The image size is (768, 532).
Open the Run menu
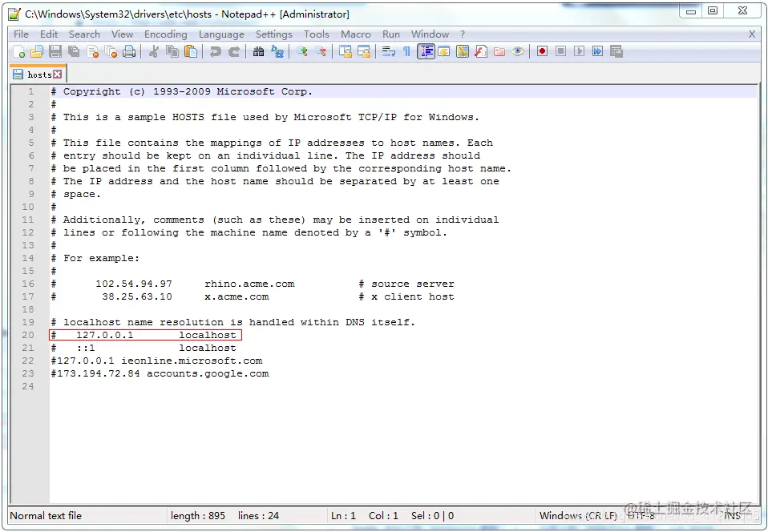click(391, 34)
